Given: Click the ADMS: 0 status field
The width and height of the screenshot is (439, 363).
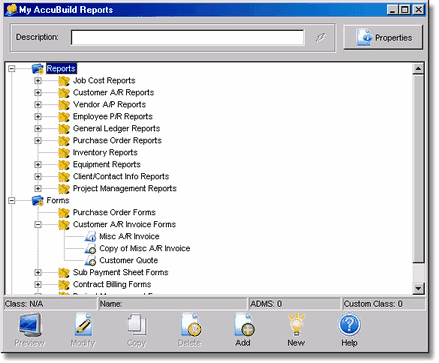Looking at the screenshot, I should tap(294, 304).
